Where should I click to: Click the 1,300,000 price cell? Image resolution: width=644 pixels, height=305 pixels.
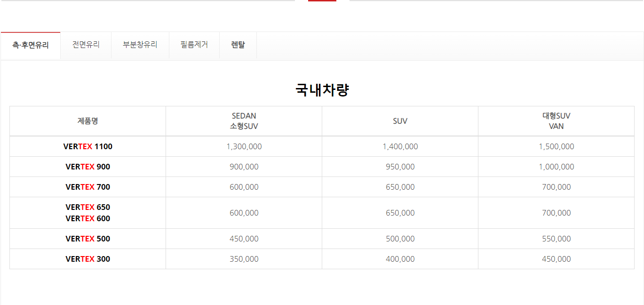tap(244, 146)
